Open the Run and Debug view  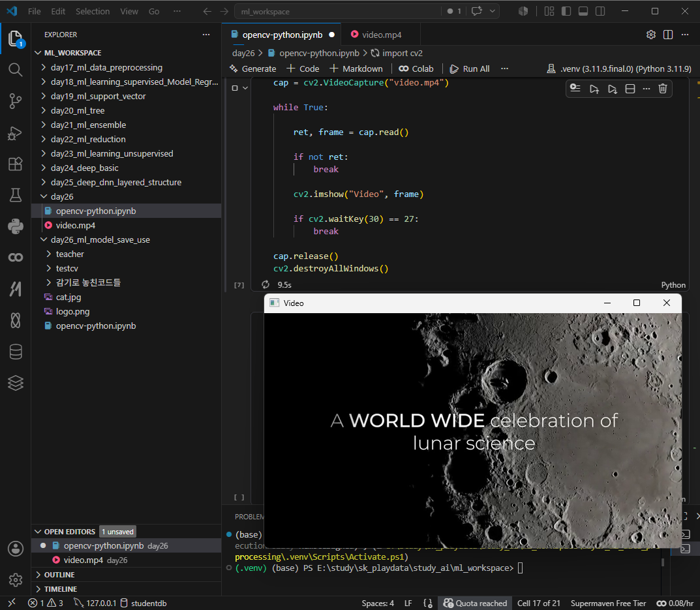pos(16,133)
